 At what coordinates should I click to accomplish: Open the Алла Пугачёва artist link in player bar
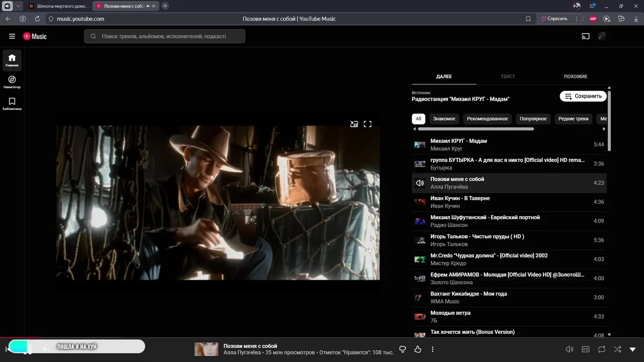click(242, 352)
